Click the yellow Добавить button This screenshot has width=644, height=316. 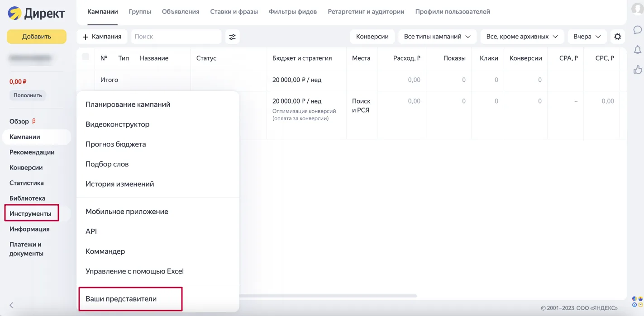pos(37,37)
